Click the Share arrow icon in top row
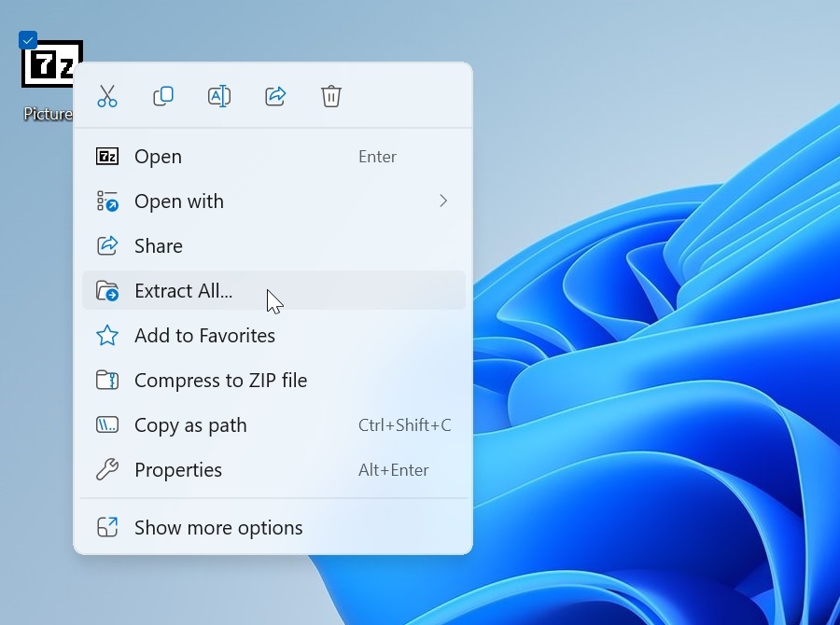Image resolution: width=840 pixels, height=625 pixels. 275,96
